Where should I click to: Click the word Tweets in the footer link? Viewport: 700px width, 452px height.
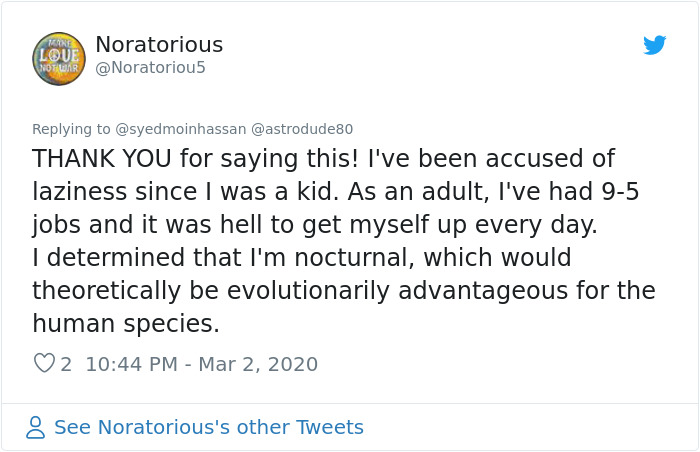pyautogui.click(x=330, y=427)
